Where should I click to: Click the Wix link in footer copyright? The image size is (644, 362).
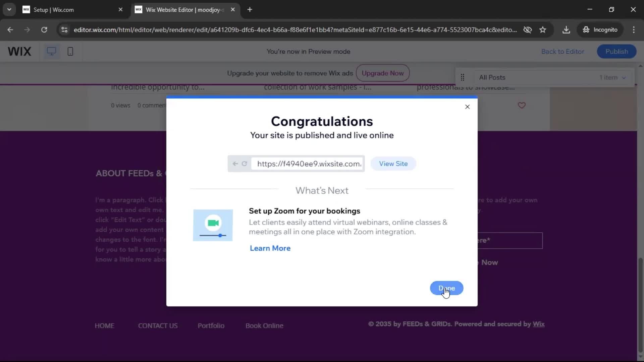538,324
